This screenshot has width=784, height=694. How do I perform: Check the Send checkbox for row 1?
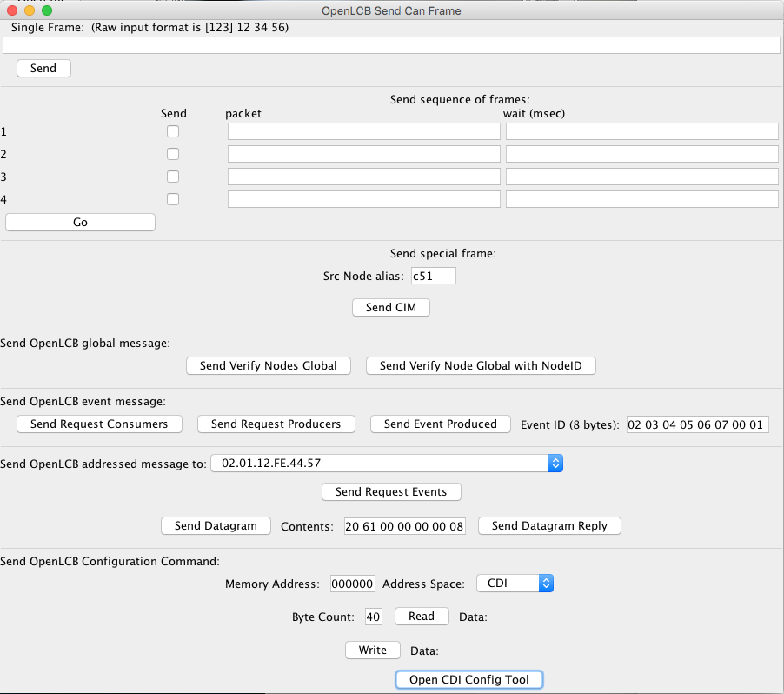[173, 131]
